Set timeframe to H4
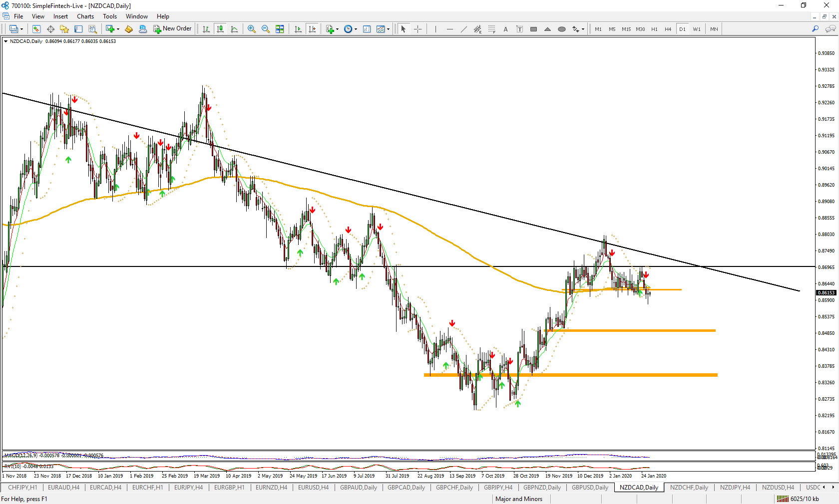The width and height of the screenshot is (839, 504). 668,29
